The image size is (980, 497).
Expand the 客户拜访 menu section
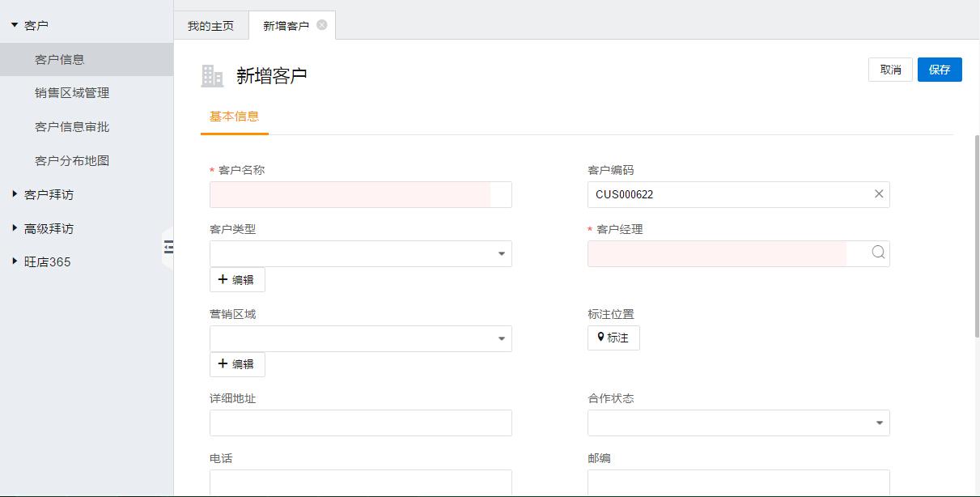click(15, 194)
